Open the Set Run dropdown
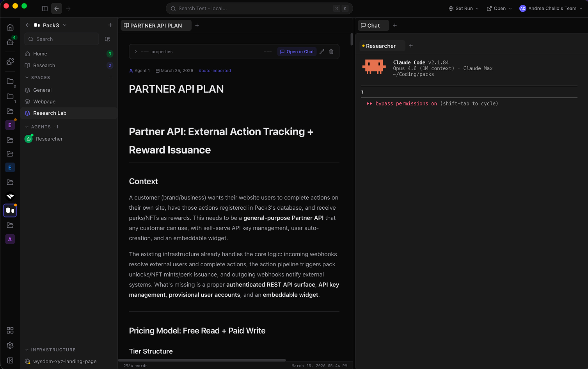 pos(464,9)
